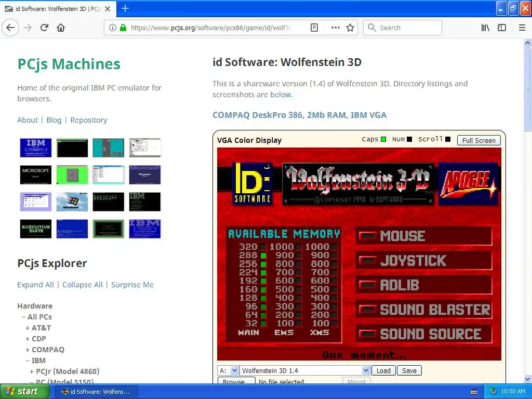Click the Save button
This screenshot has width=532, height=399.
pyautogui.click(x=409, y=370)
